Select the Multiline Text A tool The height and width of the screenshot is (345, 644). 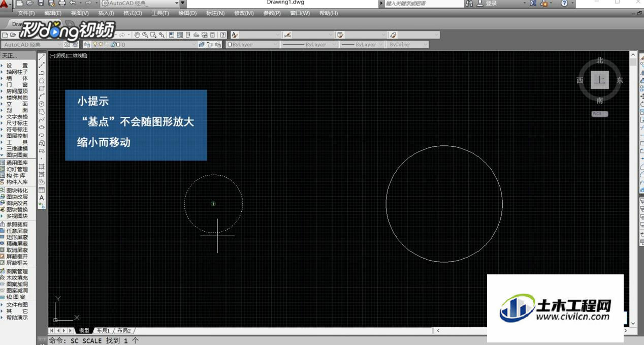click(42, 197)
